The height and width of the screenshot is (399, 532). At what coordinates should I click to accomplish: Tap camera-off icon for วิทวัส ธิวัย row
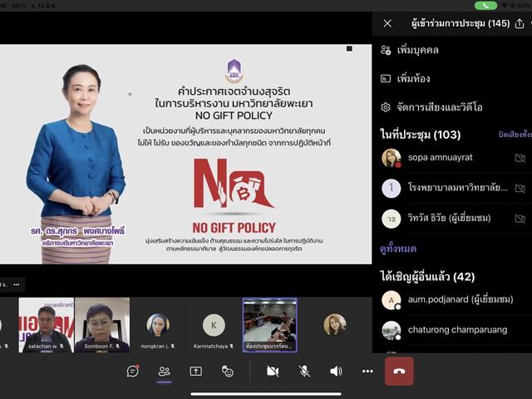tap(520, 219)
